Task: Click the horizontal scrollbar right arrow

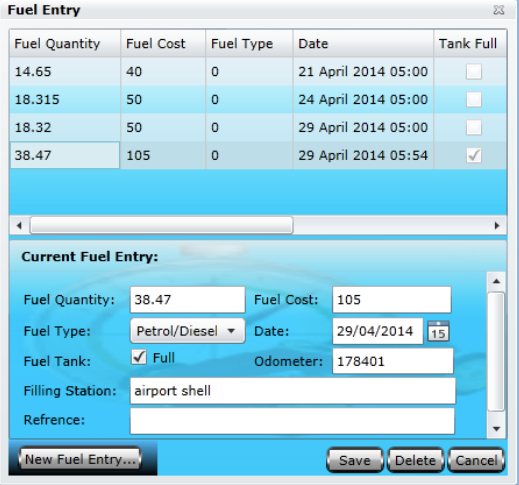Action: 497,226
